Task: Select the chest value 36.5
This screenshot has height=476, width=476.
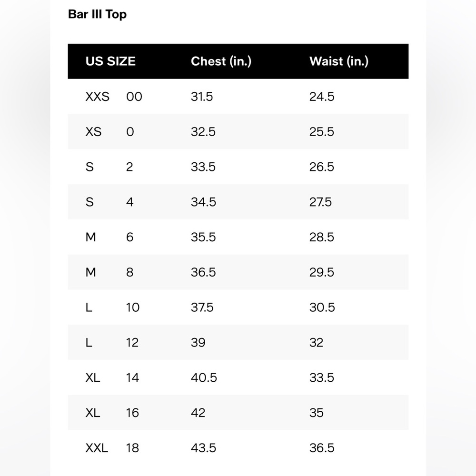Action: tap(203, 272)
